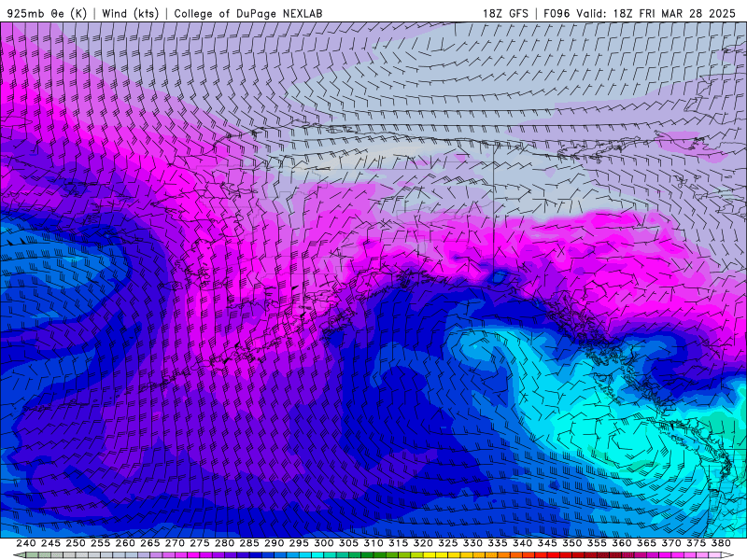Click the 245 value on the color scale
Screen dimensions: 747x560
[50, 543]
